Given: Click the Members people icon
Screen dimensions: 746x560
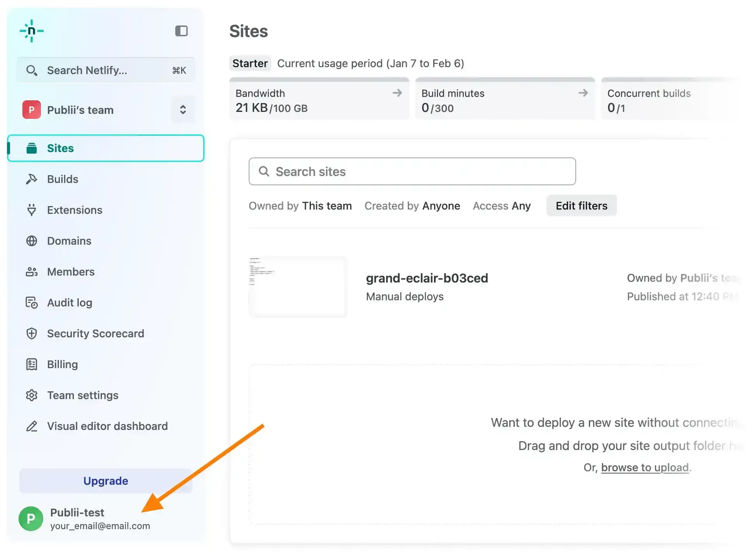Looking at the screenshot, I should click(31, 272).
